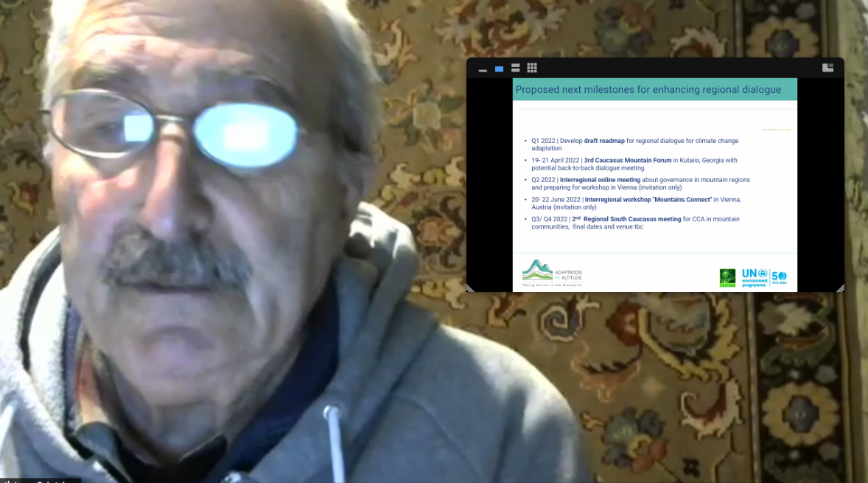Screen dimensions: 868x483
Task: Click the bottom-left resize handle of slide panel
Action: 471,288
